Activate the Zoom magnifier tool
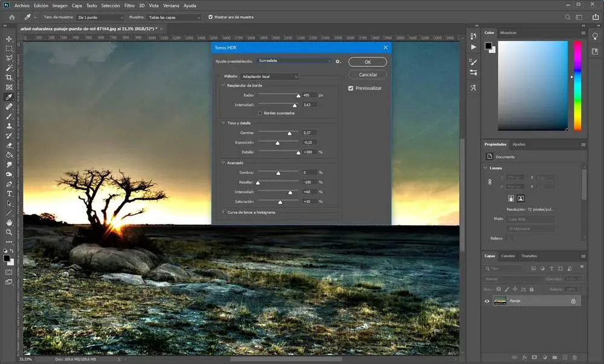The image size is (604, 364). pyautogui.click(x=9, y=232)
